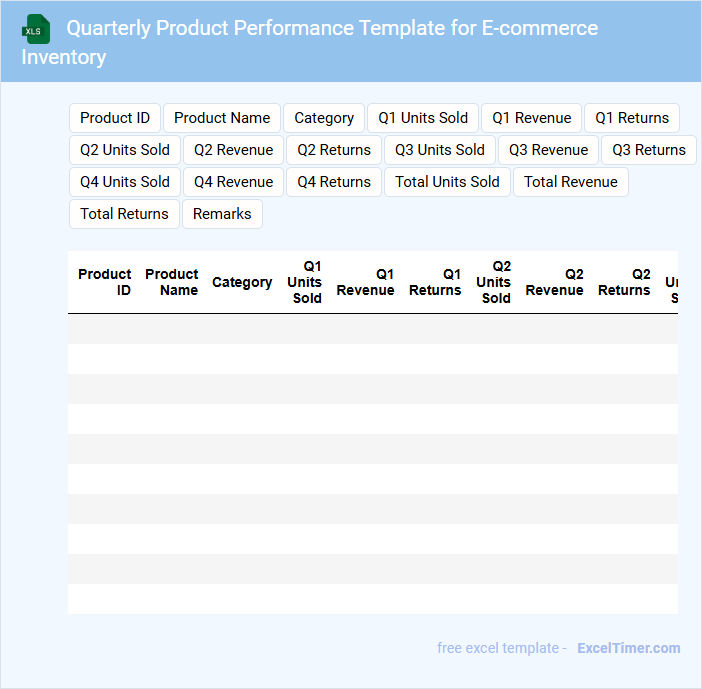Screen dimensions: 702x689
Task: Click the Q4 Revenue tag
Action: 234,182
